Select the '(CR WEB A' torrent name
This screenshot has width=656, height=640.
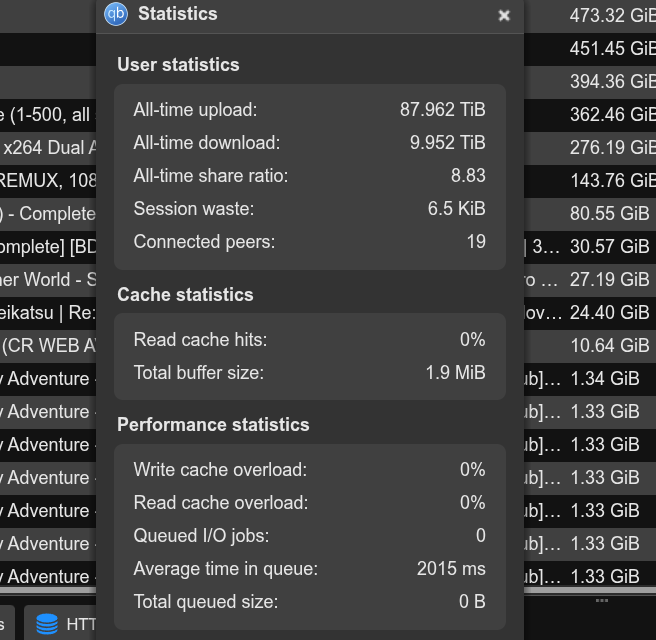pos(49,346)
